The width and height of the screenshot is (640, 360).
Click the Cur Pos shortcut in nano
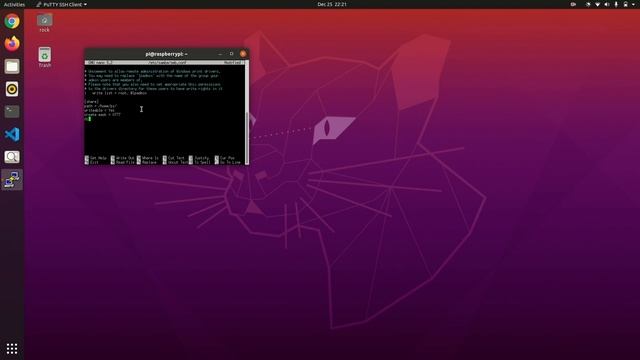[x=225, y=158]
